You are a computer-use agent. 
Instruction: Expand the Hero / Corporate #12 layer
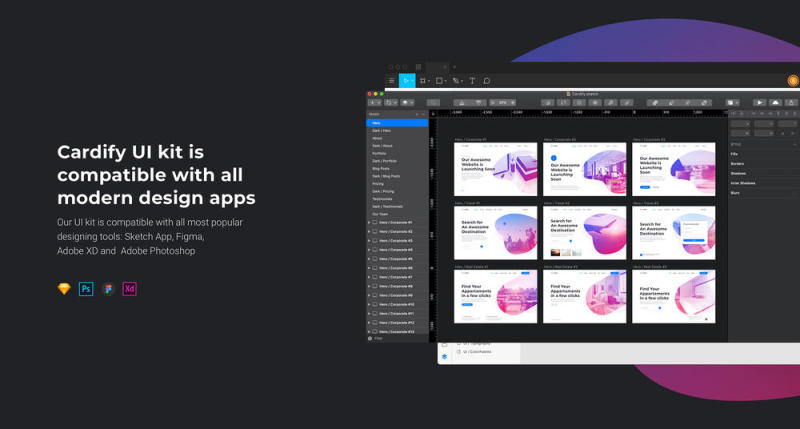coord(369,323)
